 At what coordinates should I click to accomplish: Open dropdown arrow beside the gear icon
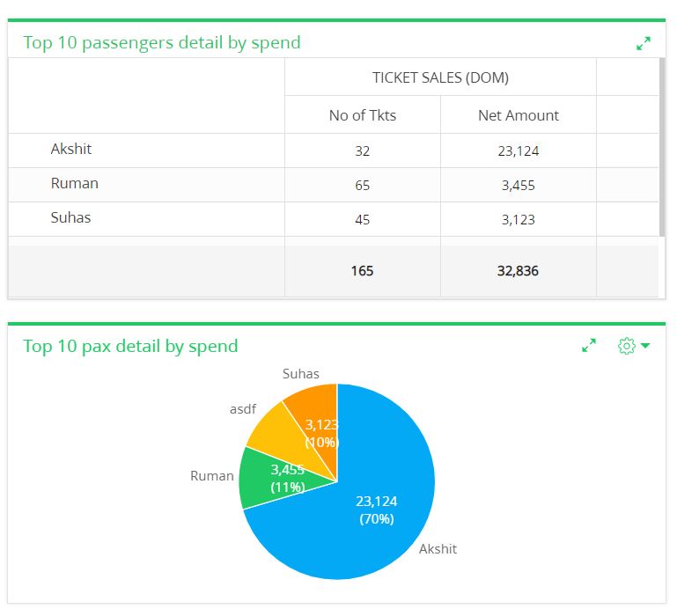(645, 345)
